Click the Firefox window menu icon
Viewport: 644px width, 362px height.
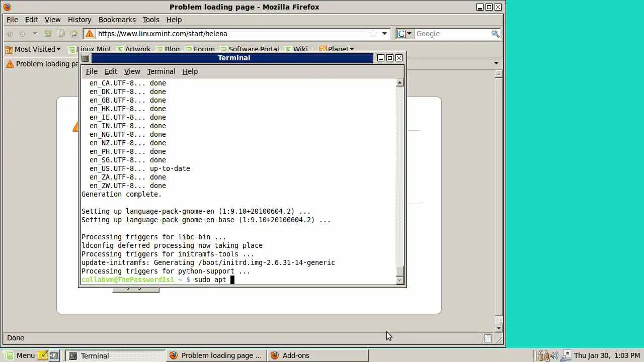(7, 7)
